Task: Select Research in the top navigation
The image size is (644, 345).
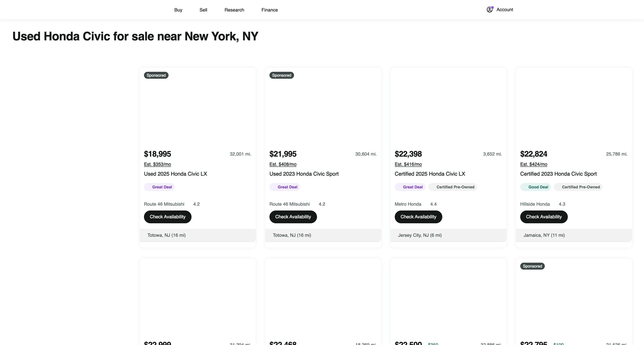Action: pos(234,10)
